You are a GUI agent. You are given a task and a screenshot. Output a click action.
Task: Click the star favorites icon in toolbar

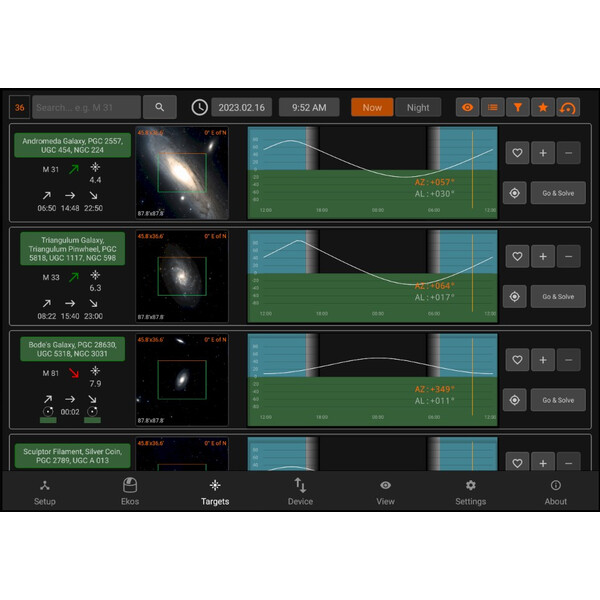point(543,107)
